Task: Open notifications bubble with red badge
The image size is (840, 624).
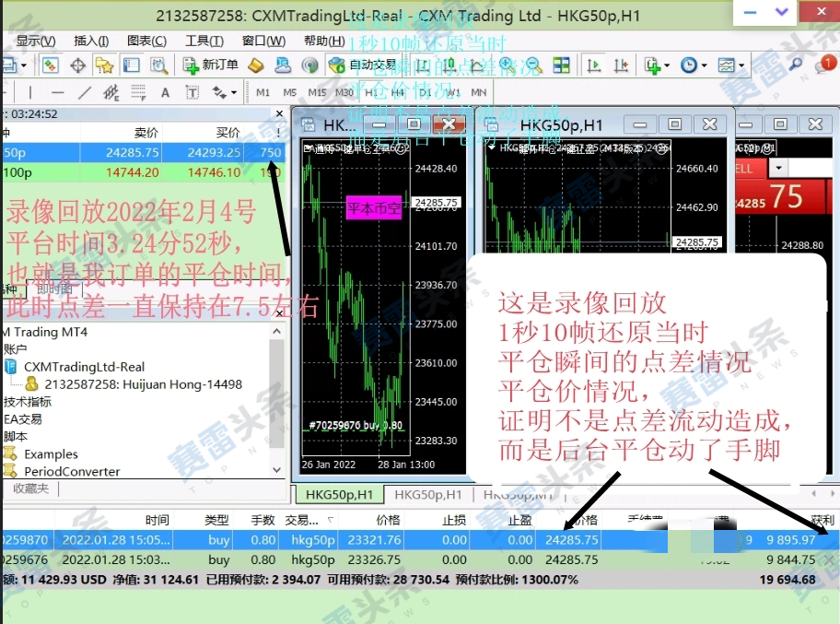Action: coord(824,65)
